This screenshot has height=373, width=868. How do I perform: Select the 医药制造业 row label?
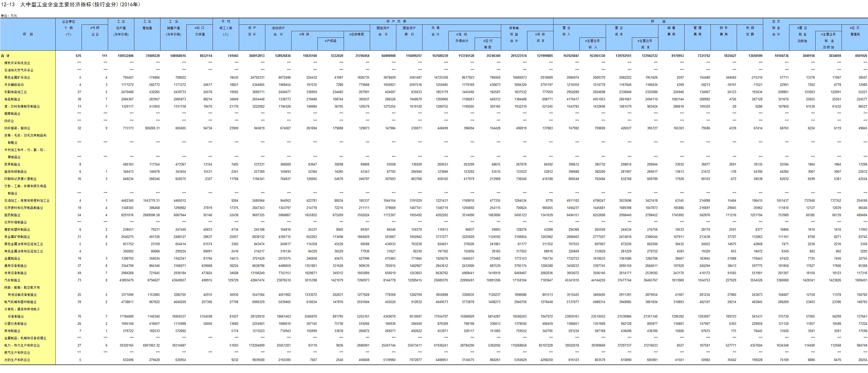click(12, 215)
